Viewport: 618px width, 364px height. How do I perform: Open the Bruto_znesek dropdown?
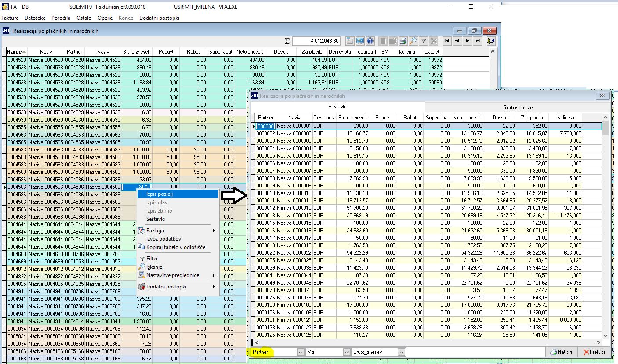click(401, 352)
